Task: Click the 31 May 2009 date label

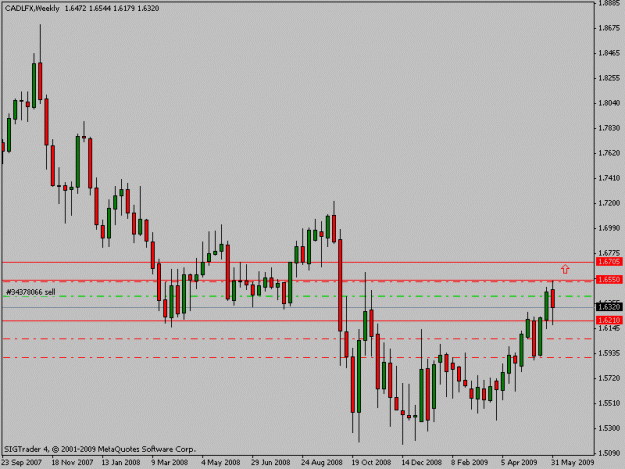Action: click(x=572, y=463)
